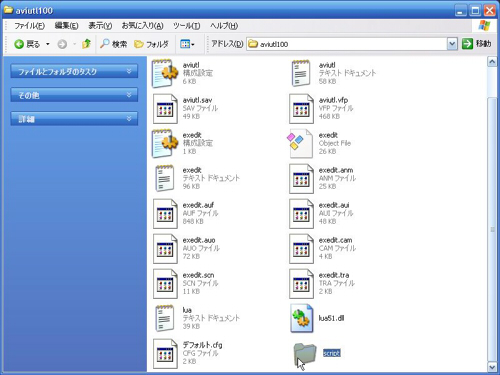Click the exedit.tra file icon
The height and width of the screenshot is (375, 500).
click(x=301, y=284)
